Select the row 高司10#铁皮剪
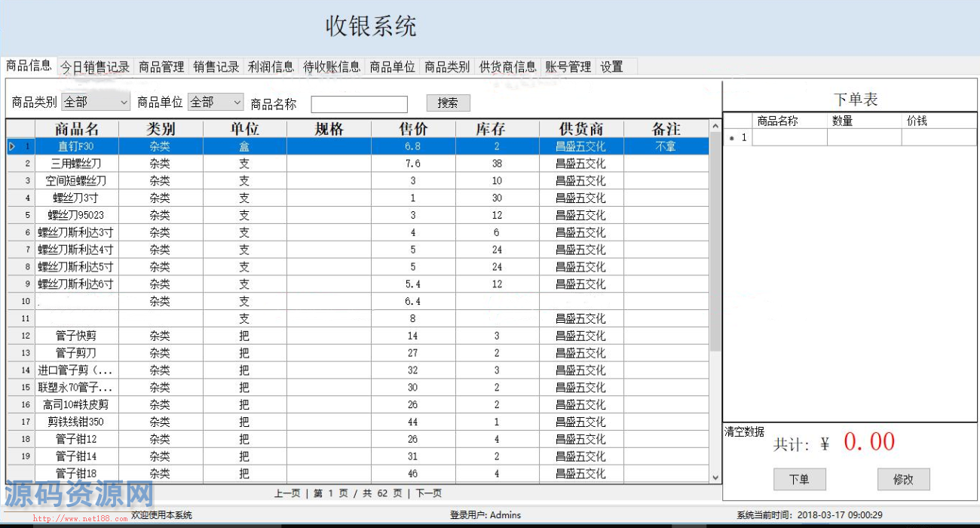 pyautogui.click(x=358, y=404)
